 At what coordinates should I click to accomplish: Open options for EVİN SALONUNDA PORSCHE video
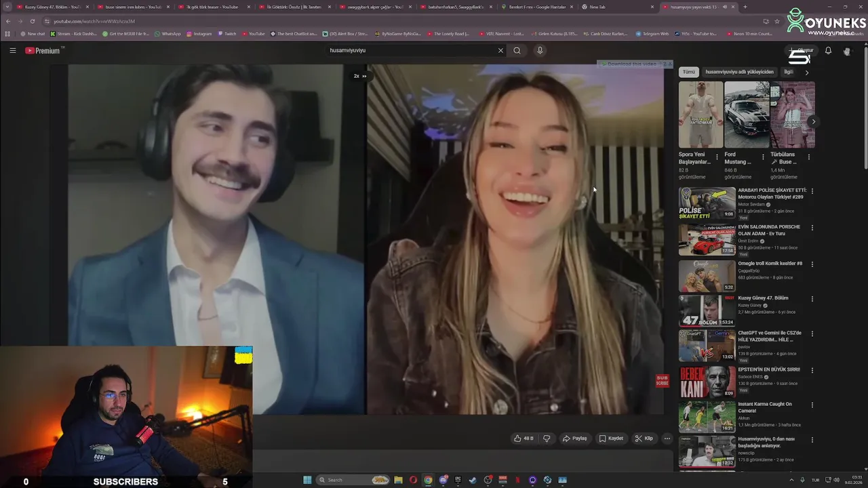click(812, 228)
